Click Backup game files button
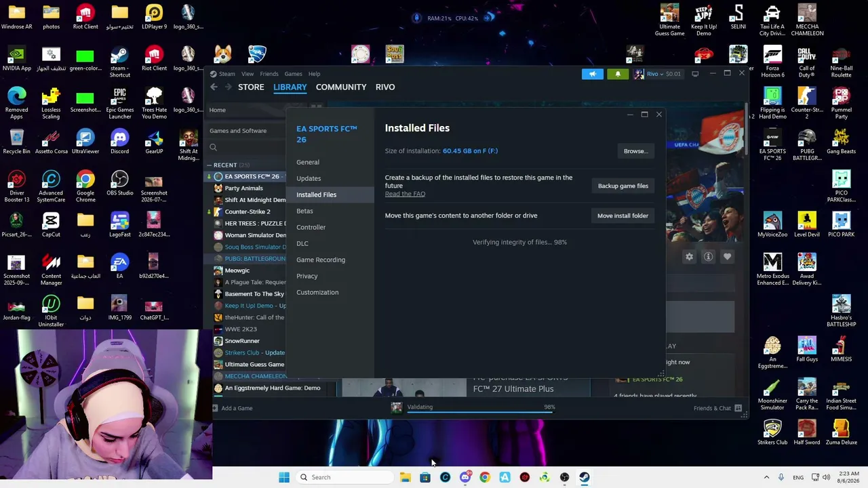Screen dimensions: 868x488 [x=623, y=186]
